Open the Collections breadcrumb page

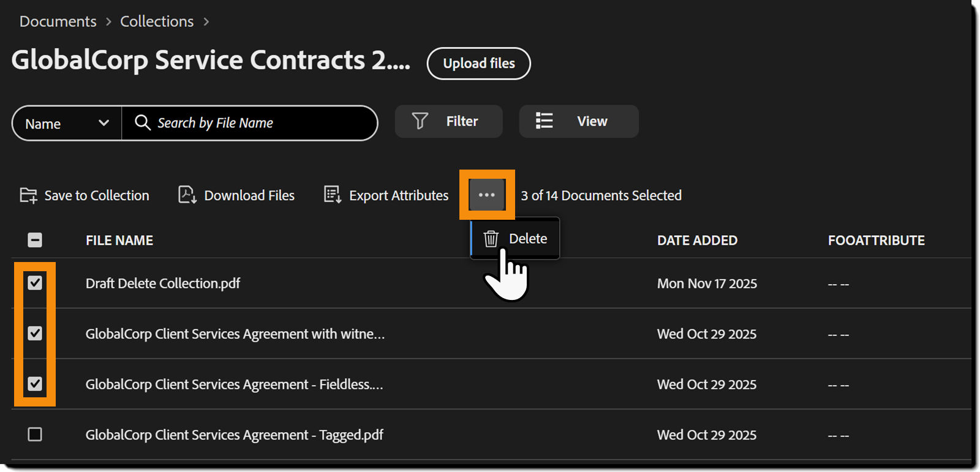tap(156, 21)
